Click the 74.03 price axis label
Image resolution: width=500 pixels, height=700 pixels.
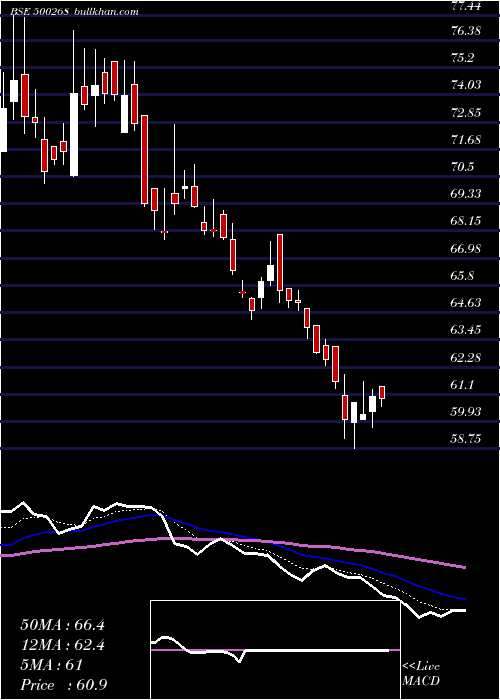pyautogui.click(x=466, y=84)
